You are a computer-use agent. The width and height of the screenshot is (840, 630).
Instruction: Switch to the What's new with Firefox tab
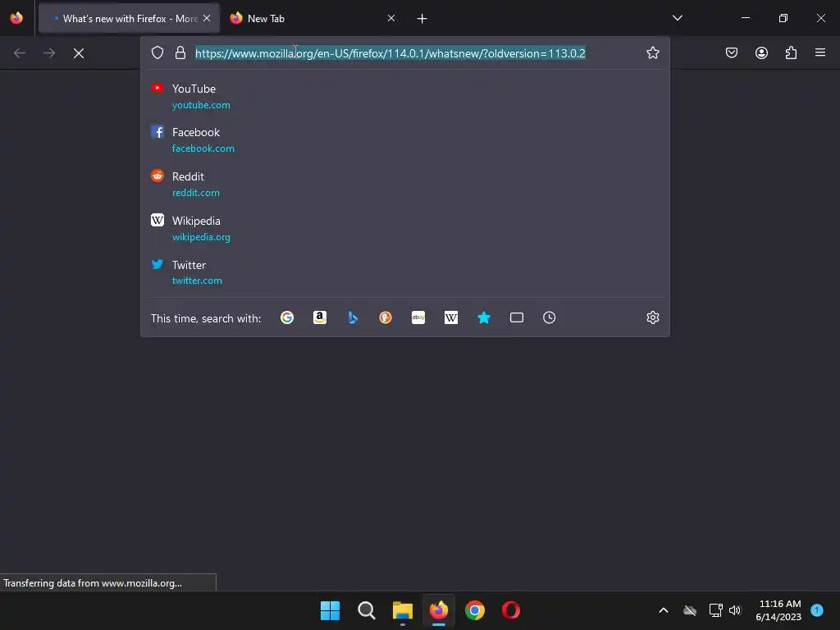129,18
